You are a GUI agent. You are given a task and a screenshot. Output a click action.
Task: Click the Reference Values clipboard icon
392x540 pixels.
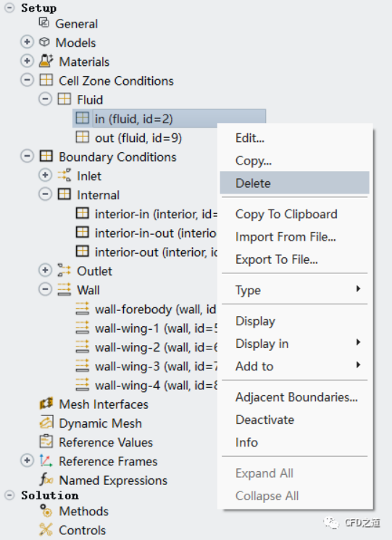click(x=46, y=441)
